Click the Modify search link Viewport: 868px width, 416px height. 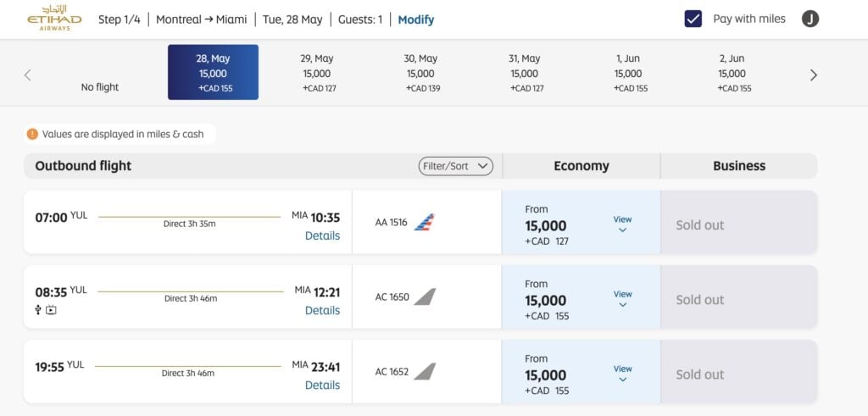click(x=415, y=19)
